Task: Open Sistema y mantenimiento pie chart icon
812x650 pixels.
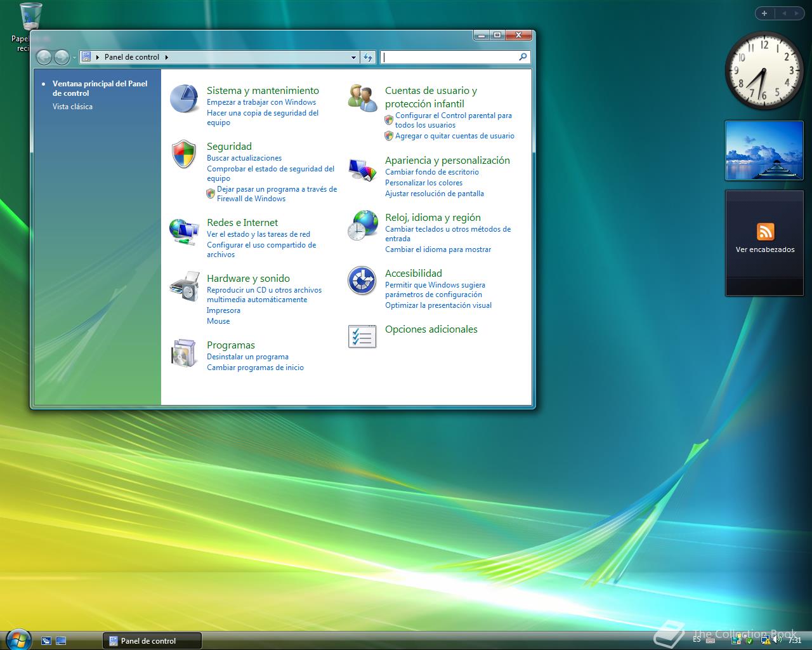Action: pyautogui.click(x=185, y=98)
